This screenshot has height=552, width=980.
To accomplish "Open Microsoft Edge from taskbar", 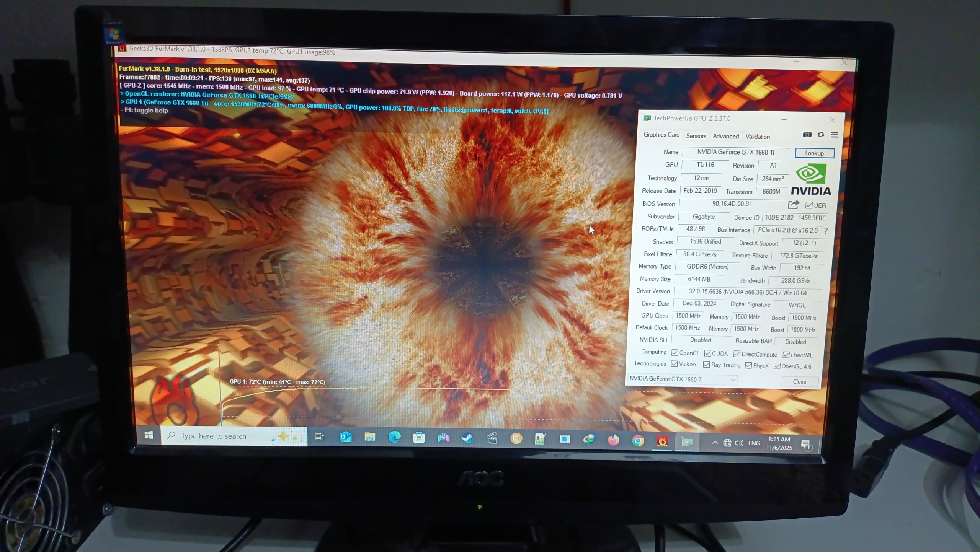I will pyautogui.click(x=394, y=437).
